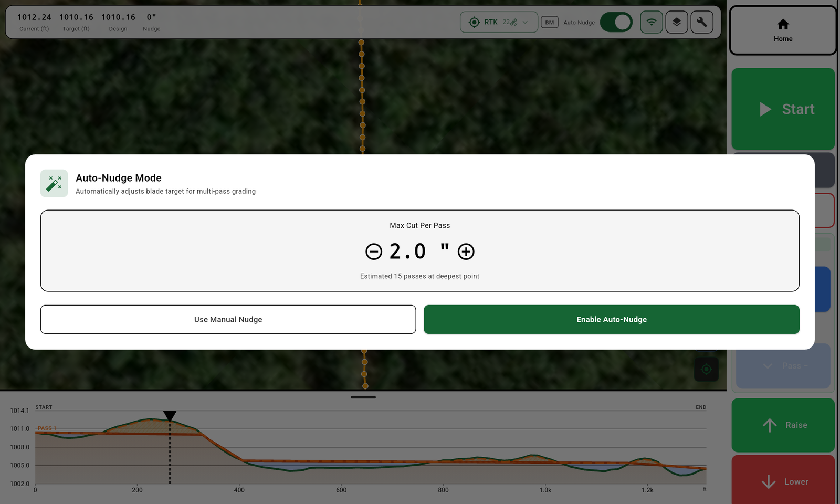Click the Auto-Nudge Mode title

[119, 178]
